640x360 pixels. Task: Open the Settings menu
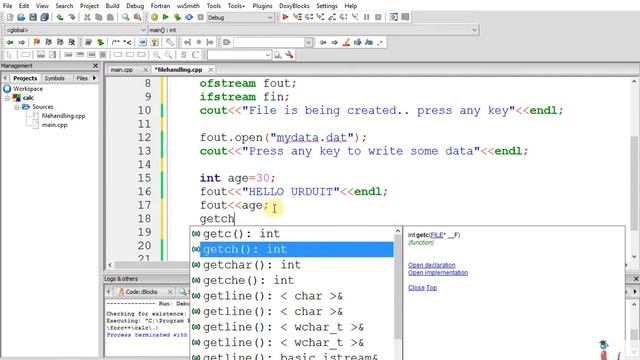327,6
